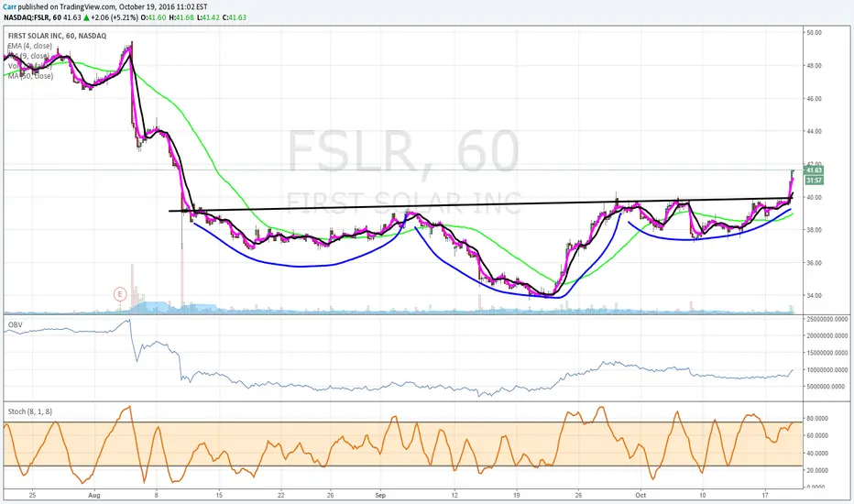
Task: Click the Stoch axis value 20.0000
Action: pos(817,470)
